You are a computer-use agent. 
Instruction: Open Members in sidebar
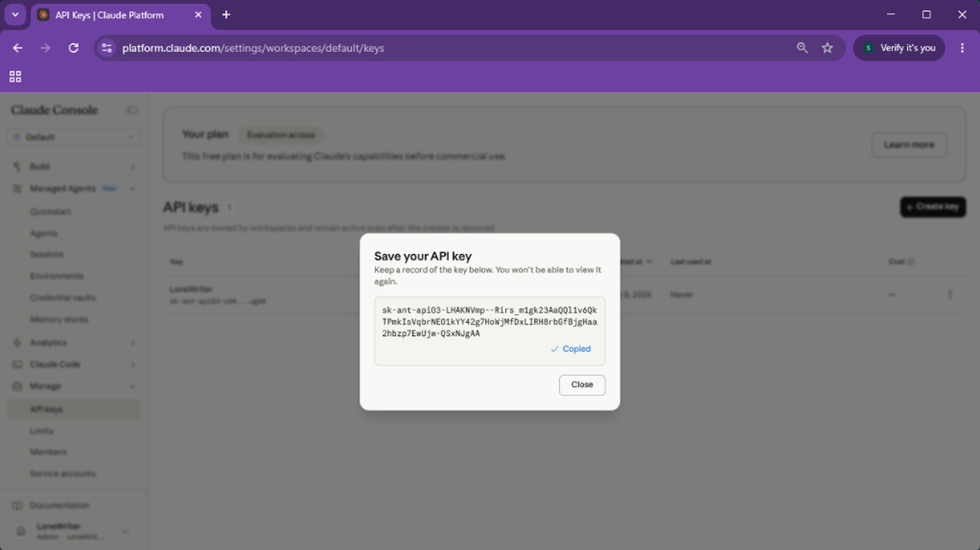click(48, 452)
